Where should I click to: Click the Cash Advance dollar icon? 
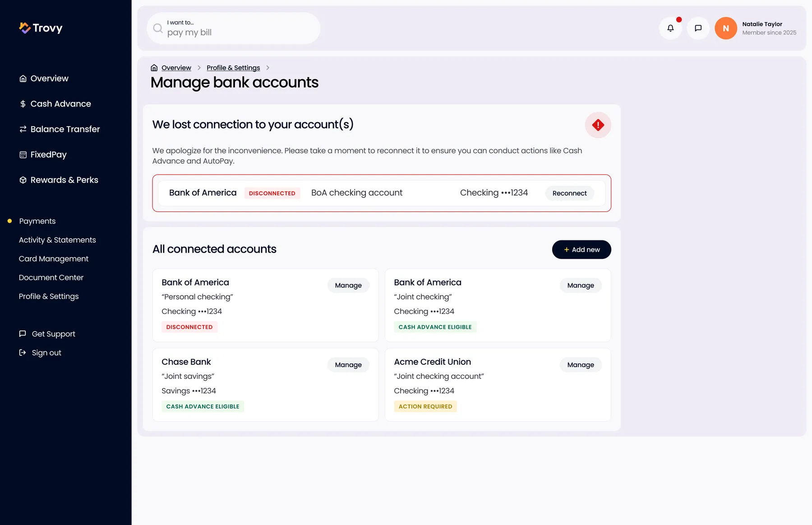[x=23, y=104]
